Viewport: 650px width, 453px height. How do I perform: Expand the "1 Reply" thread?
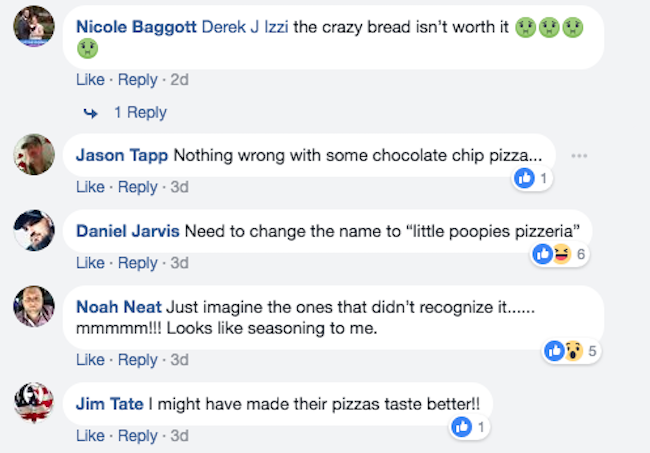pyautogui.click(x=140, y=113)
